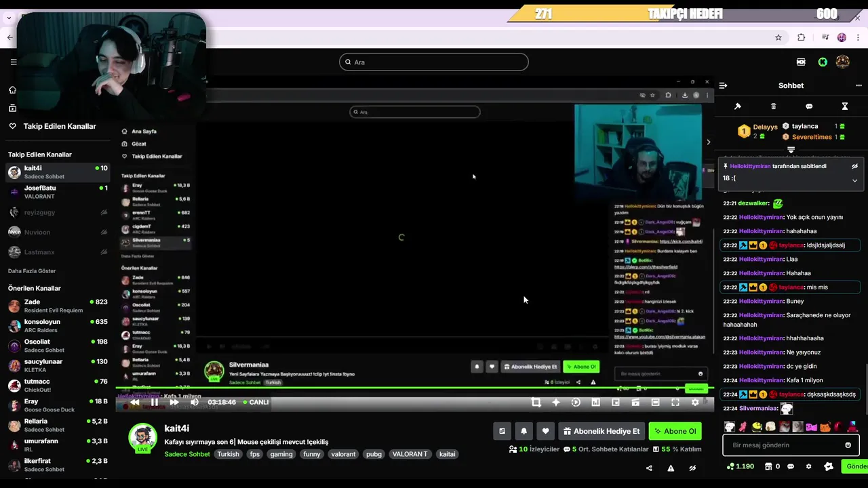Open the emoji picker in message box
868x488 pixels.
[x=848, y=445]
